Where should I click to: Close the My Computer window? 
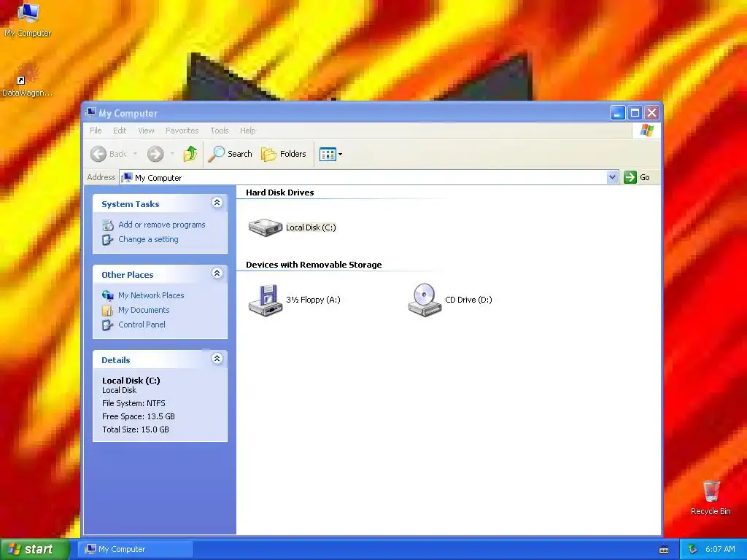(x=651, y=113)
